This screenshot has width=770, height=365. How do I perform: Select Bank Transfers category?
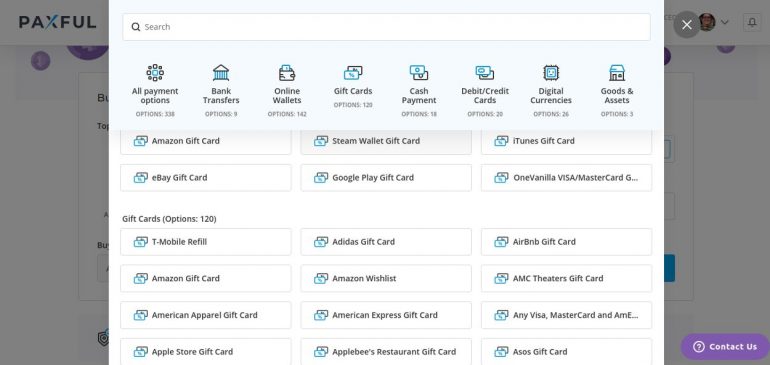click(x=221, y=91)
